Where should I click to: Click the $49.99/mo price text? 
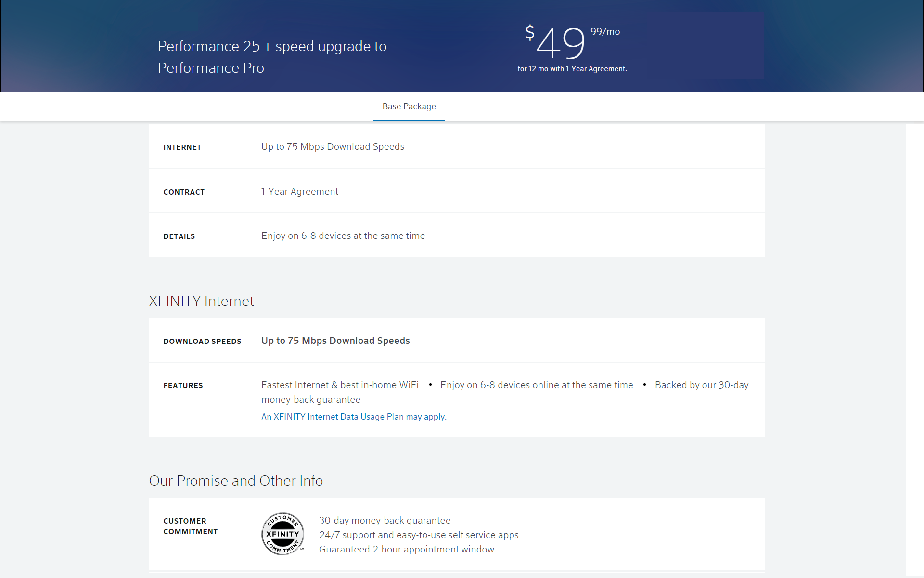pyautogui.click(x=572, y=42)
